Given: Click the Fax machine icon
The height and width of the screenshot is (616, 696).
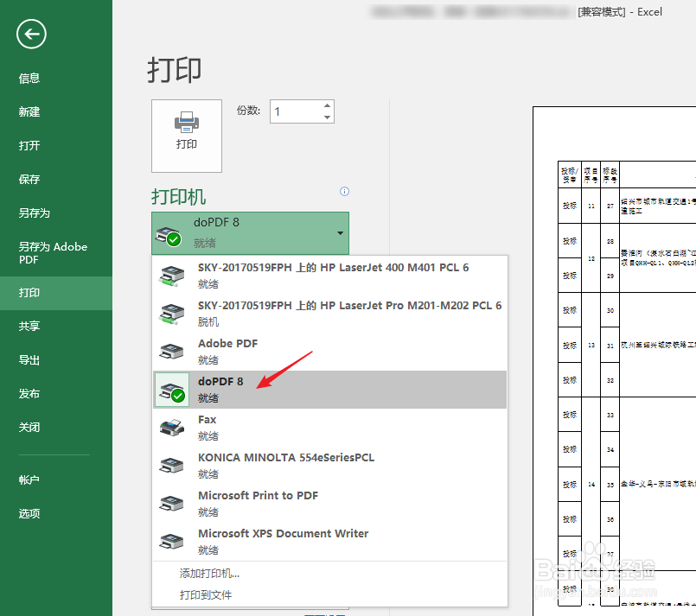Looking at the screenshot, I should point(172,428).
